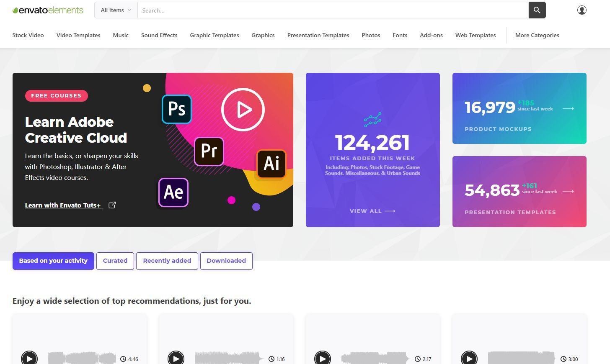Image resolution: width=610 pixels, height=364 pixels.
Task: Play the 1:16 audio track
Action: tap(176, 359)
